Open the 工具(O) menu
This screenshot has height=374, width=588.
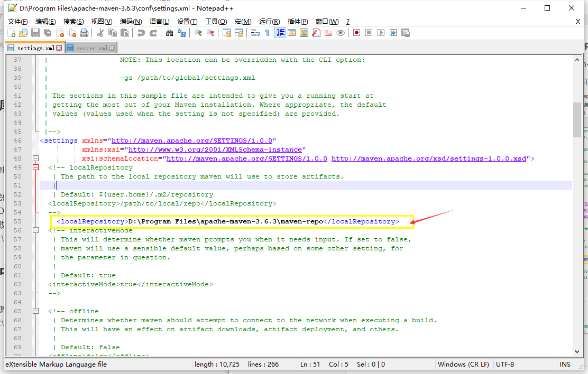click(x=216, y=22)
